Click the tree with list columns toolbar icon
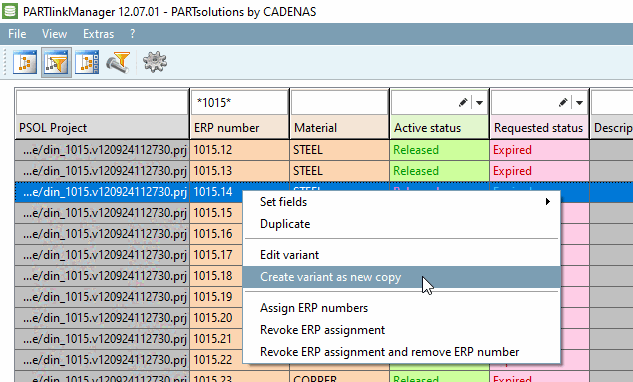The width and height of the screenshot is (633, 382). 87,62
